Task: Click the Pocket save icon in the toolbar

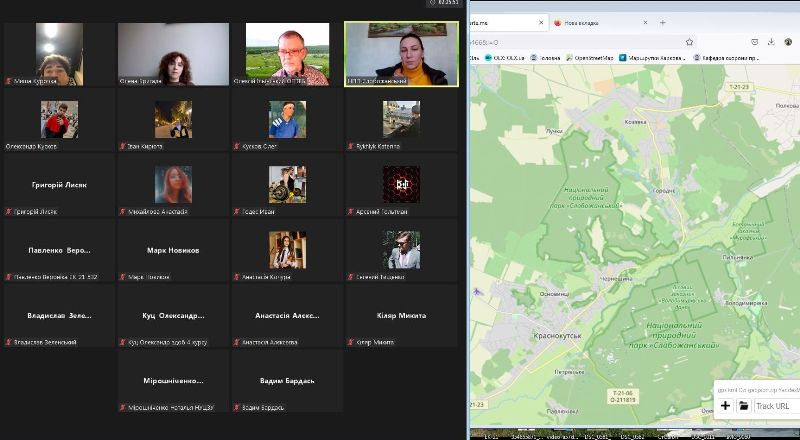Action: click(753, 42)
